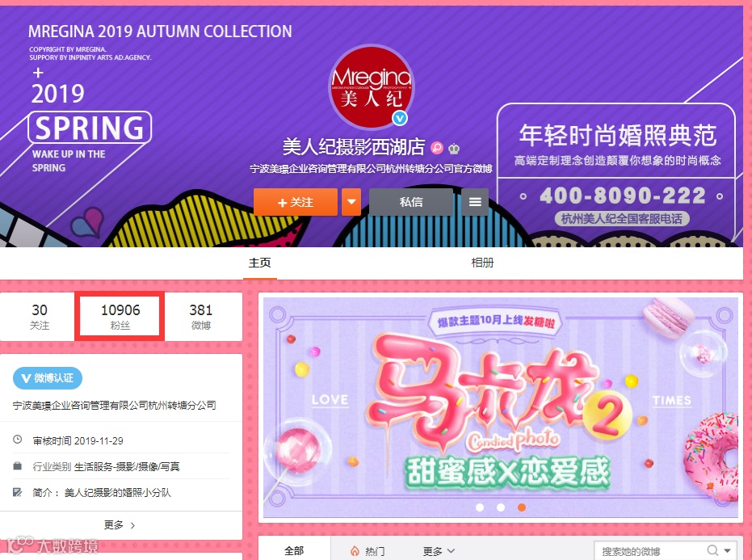This screenshot has height=560, width=752.
Task: Click the crown membership icon beside the username
Action: click(454, 148)
